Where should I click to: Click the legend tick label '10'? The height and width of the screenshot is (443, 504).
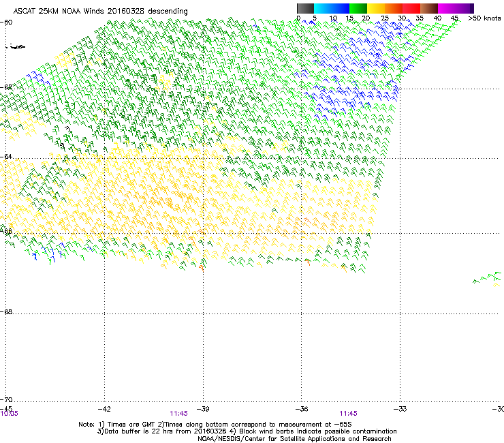point(333,18)
